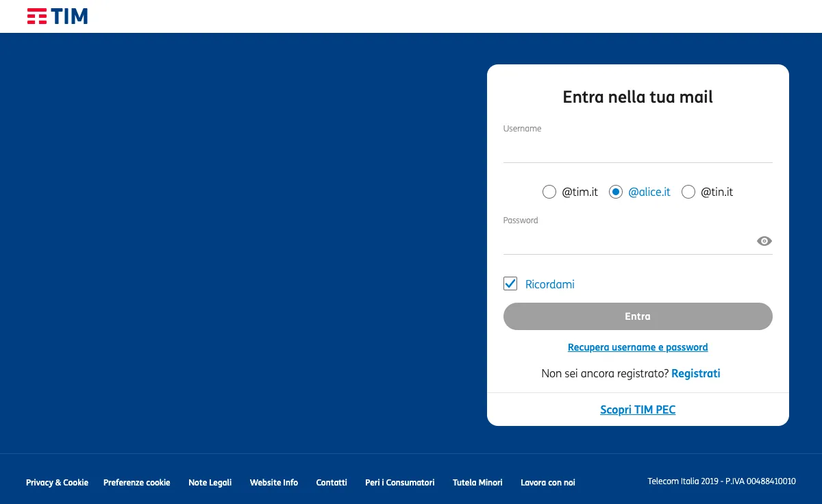This screenshot has height=504, width=822.
Task: Click the Registrati link
Action: click(696, 373)
